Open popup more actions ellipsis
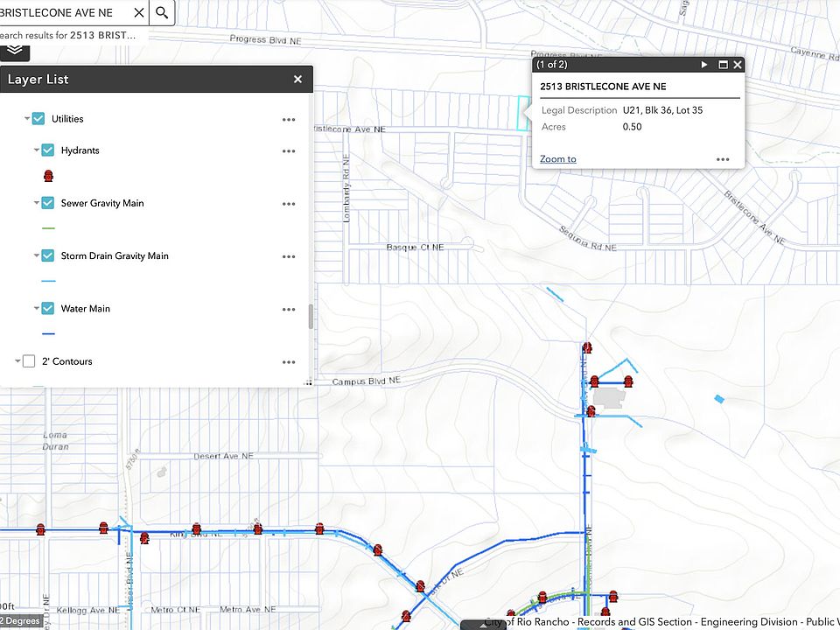Image resolution: width=840 pixels, height=630 pixels. click(723, 159)
